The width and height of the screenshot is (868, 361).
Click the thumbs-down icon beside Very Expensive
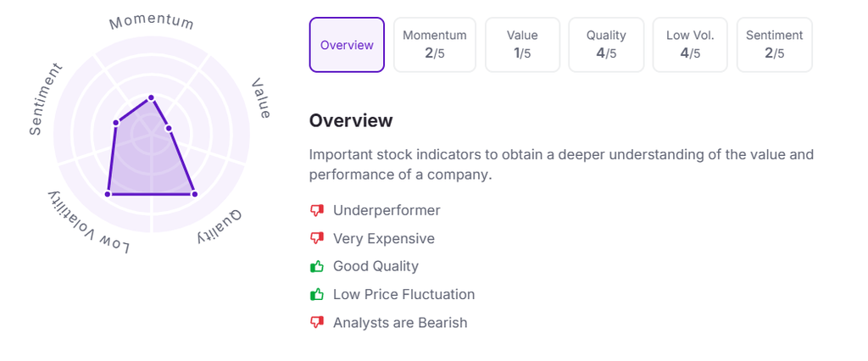click(x=318, y=238)
